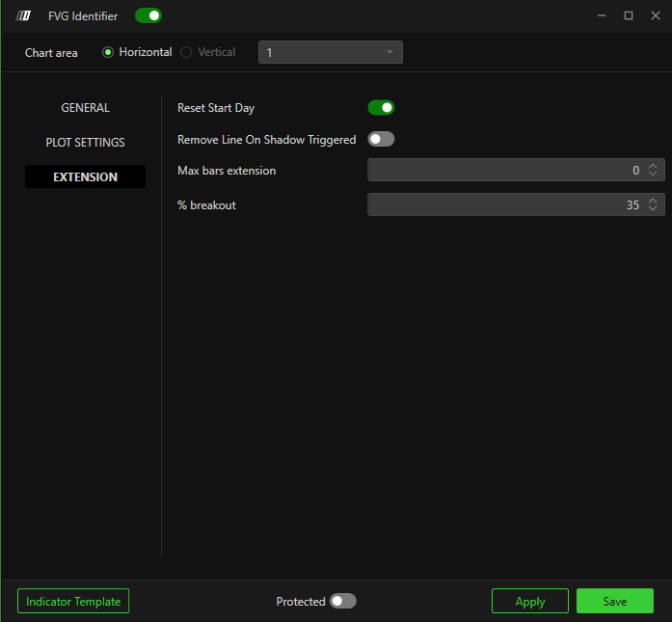Screen dimensions: 672x622
Task: Increase % breakout using up arrow
Action: [x=653, y=202]
